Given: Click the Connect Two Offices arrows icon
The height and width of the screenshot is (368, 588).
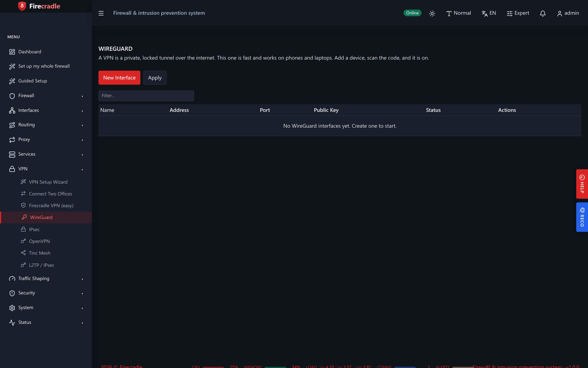Looking at the screenshot, I should (x=23, y=194).
